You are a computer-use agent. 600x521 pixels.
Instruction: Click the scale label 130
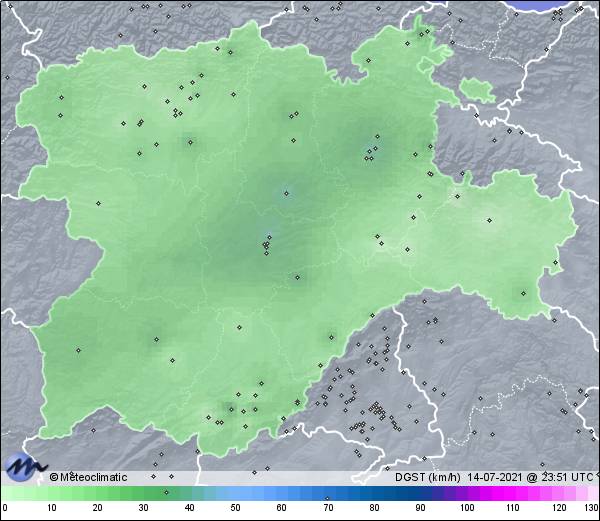click(x=592, y=508)
